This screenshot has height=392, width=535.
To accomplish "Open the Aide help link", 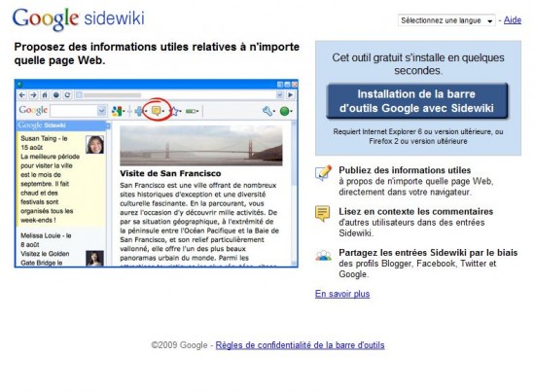I will click(x=513, y=20).
